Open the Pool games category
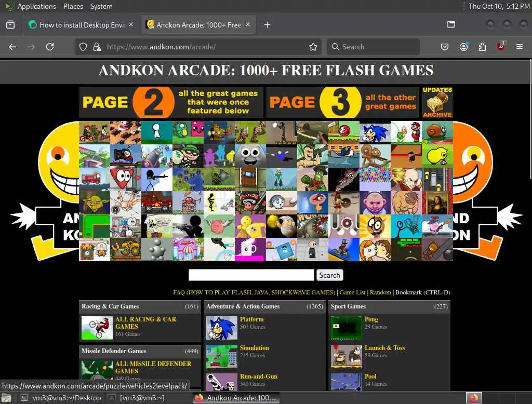This screenshot has width=532, height=404. tap(370, 376)
